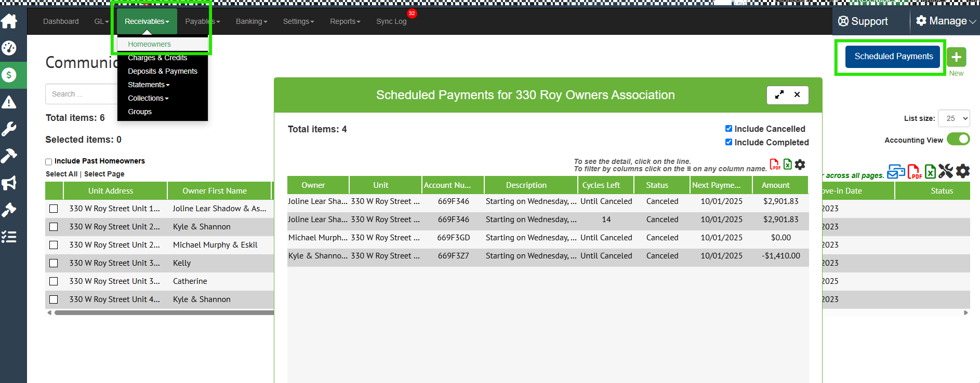The height and width of the screenshot is (383, 980).
Task: Expand the Manage dropdown menu
Action: (946, 21)
